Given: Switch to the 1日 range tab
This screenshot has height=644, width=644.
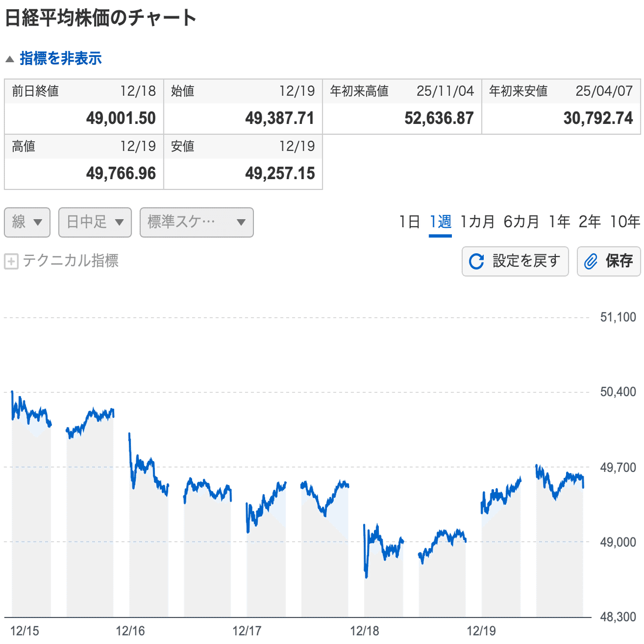Looking at the screenshot, I should pos(409,221).
